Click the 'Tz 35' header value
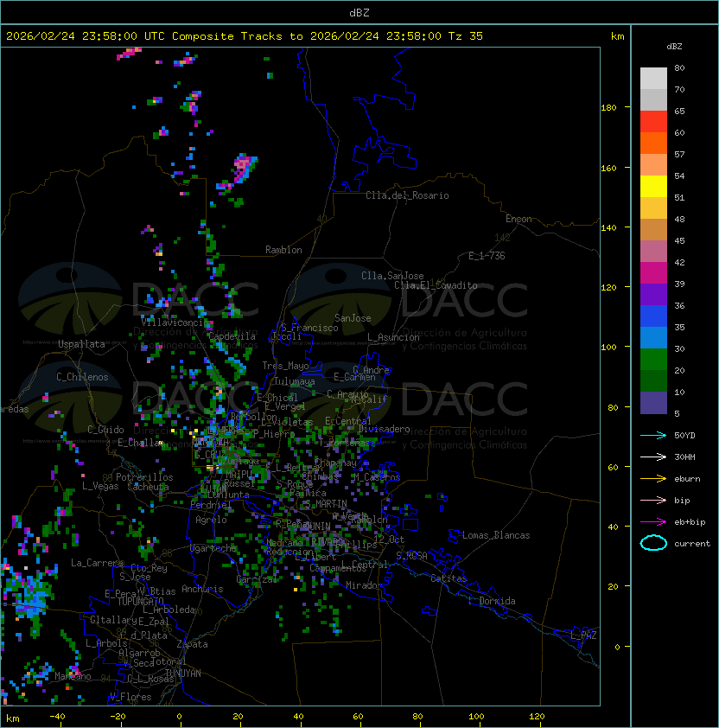The height and width of the screenshot is (728, 719). 466,36
